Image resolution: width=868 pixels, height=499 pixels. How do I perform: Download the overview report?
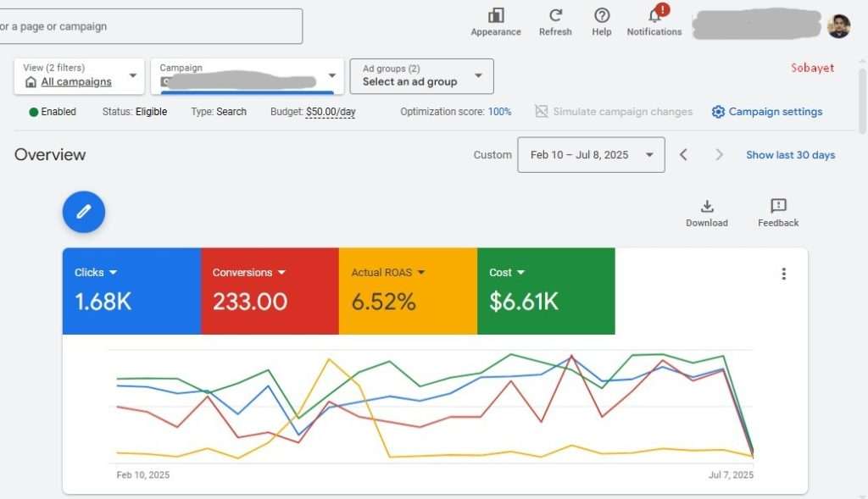coord(707,207)
